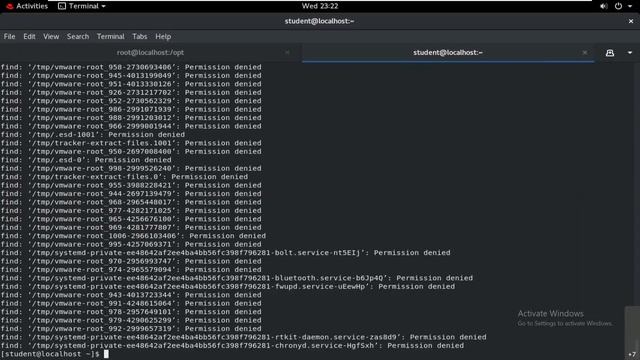Screen dimensions: 640x360
Task: Click 'vmware-root_992-2999657319' line
Action: pos(131,329)
